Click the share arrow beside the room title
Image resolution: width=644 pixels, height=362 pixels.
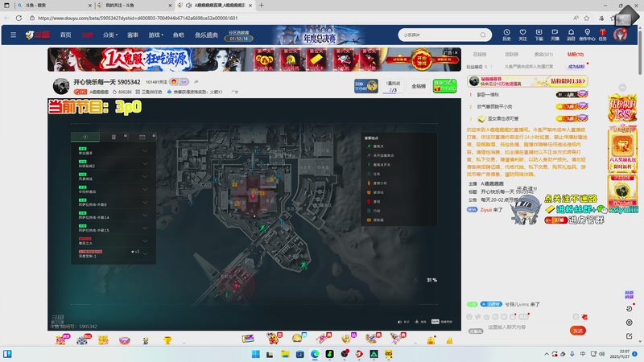click(196, 82)
